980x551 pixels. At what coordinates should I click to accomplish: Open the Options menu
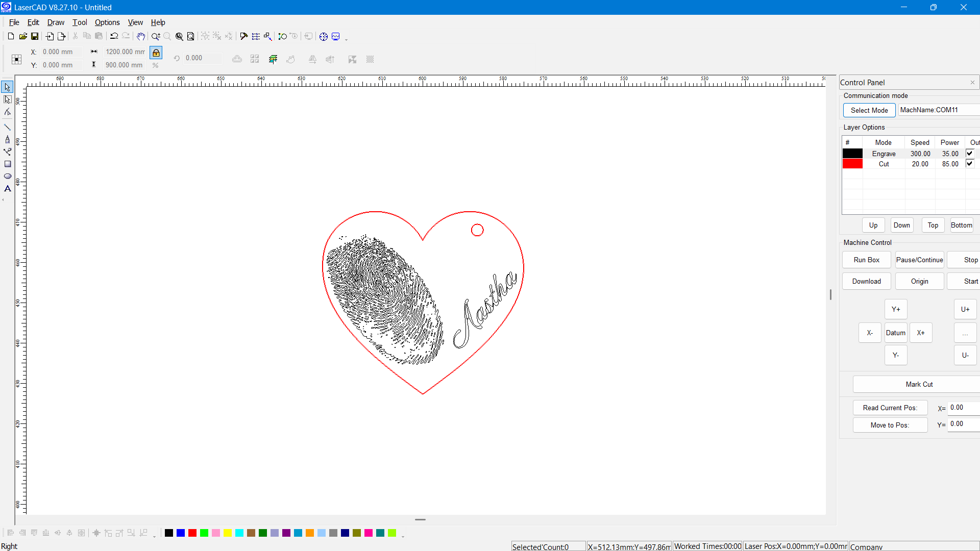coord(107,22)
